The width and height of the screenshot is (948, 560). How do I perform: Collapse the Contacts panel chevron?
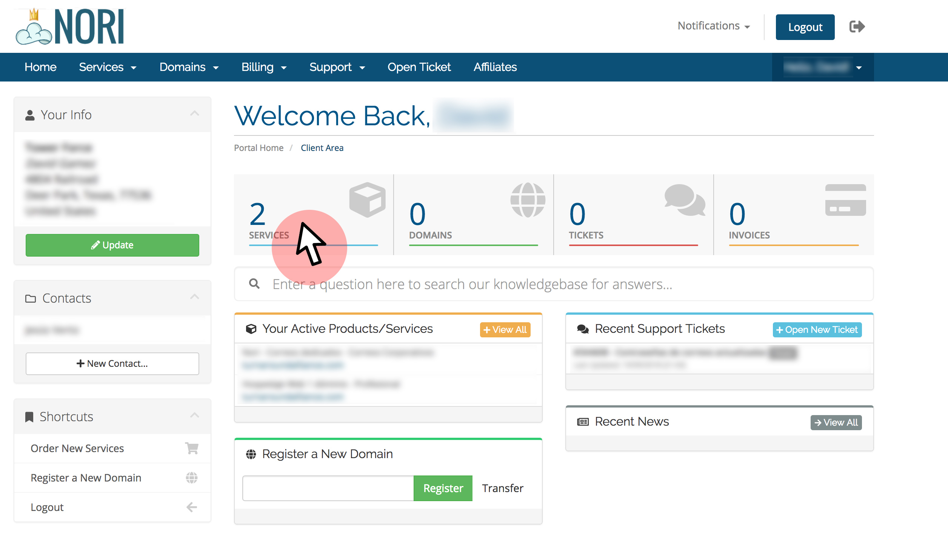click(194, 297)
